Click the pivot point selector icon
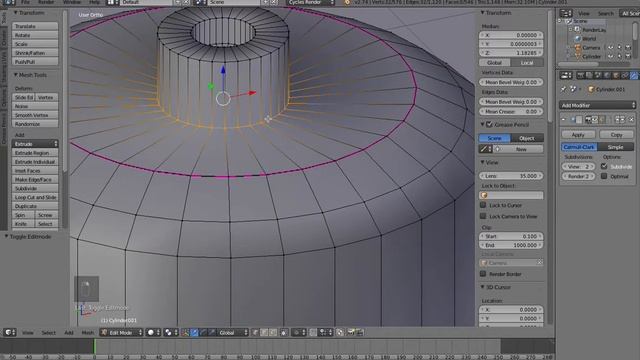The height and width of the screenshot is (360, 640). [x=170, y=333]
